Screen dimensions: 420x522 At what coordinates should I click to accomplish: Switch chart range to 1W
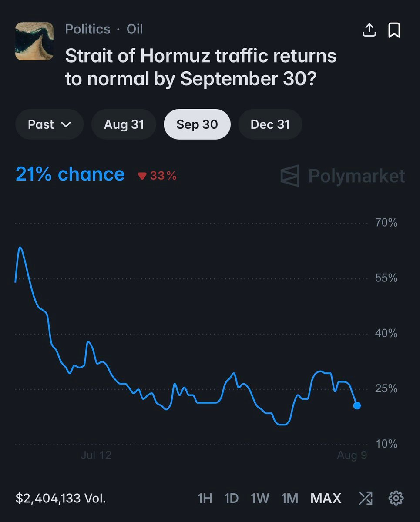pyautogui.click(x=260, y=498)
